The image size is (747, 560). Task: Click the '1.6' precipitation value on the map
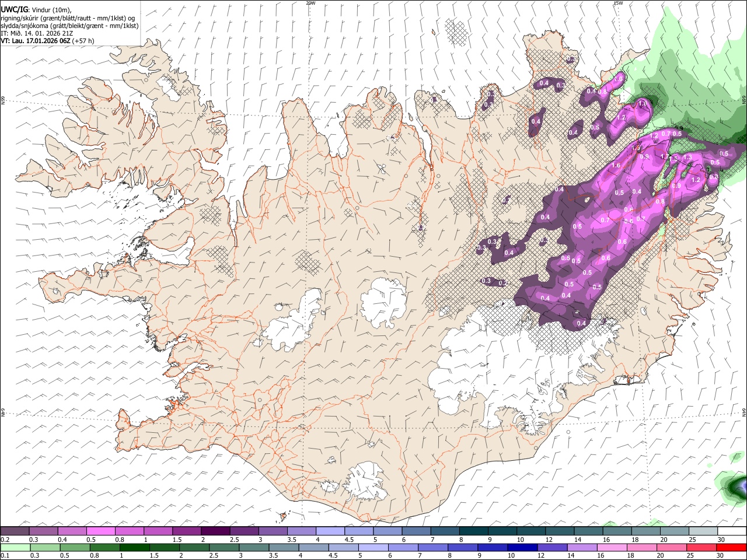[x=616, y=166]
